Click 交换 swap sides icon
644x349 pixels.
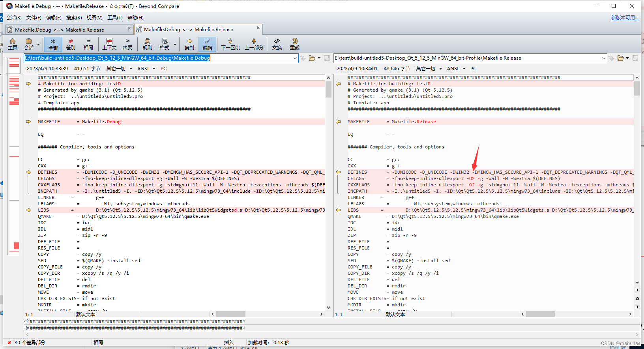click(277, 44)
